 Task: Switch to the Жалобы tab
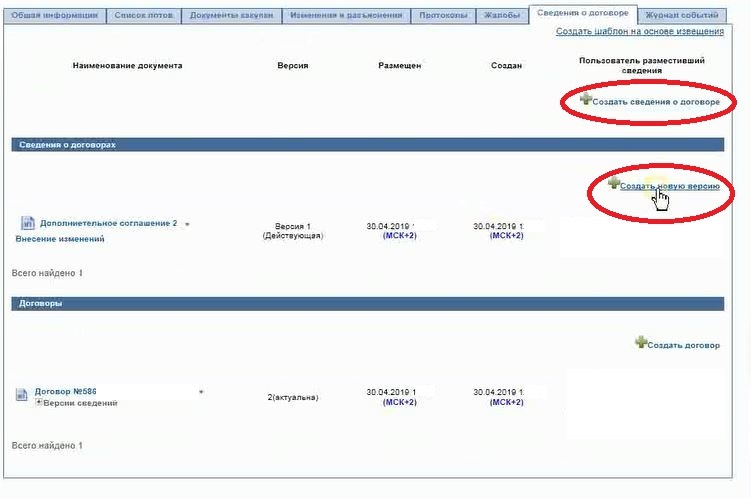(x=501, y=16)
